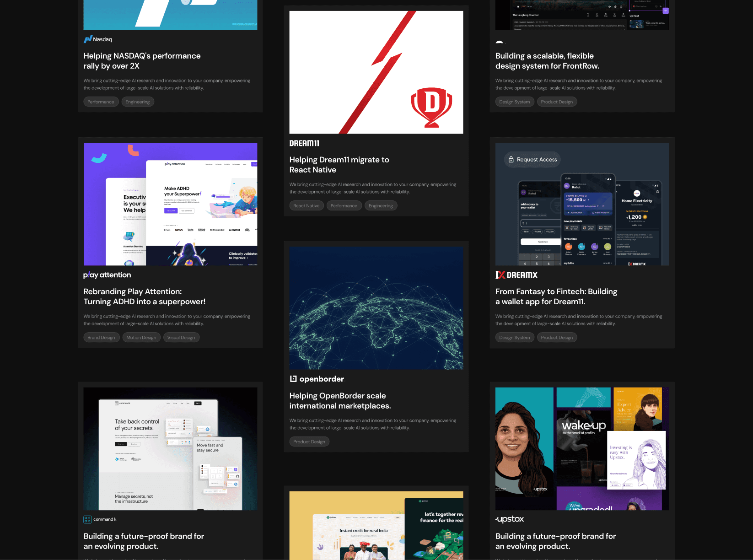This screenshot has width=753, height=560.
Task: Click the Play Attention logo
Action: pyautogui.click(x=107, y=275)
